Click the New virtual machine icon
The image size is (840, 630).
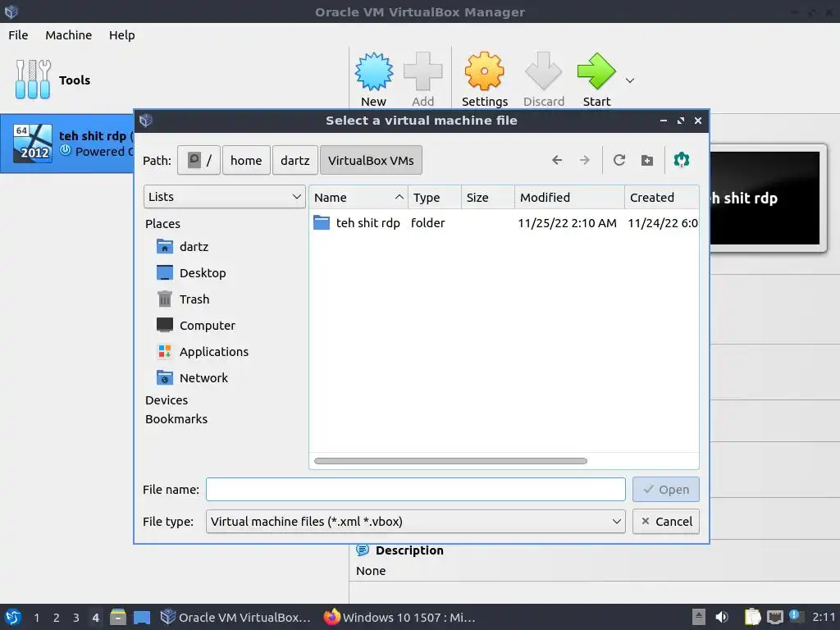[373, 72]
